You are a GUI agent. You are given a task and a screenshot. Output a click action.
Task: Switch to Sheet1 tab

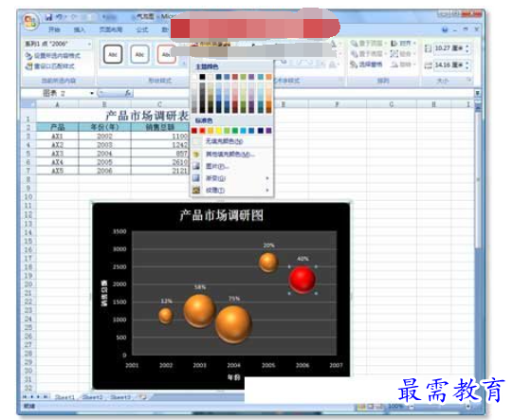[x=64, y=397]
